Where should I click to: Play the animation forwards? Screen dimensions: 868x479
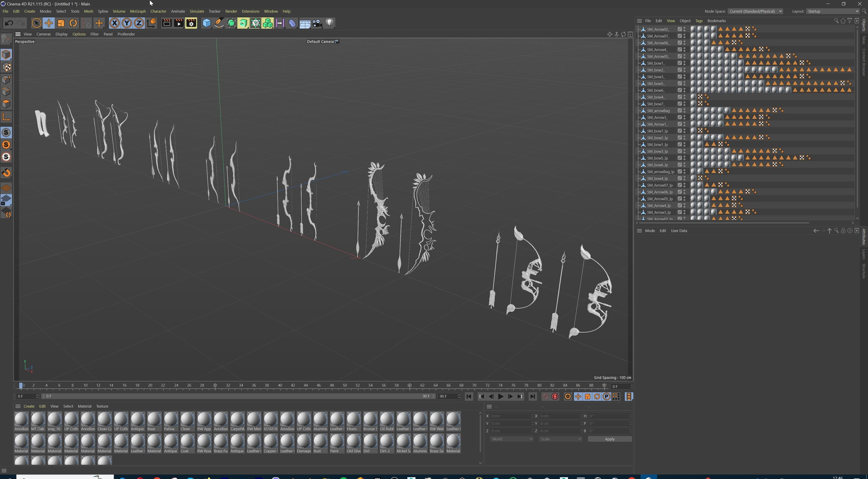pyautogui.click(x=501, y=397)
